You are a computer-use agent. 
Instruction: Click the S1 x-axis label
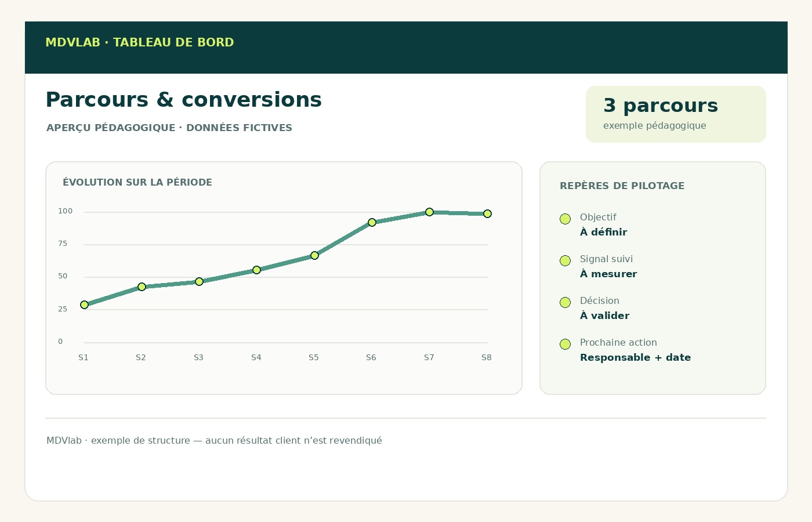[x=84, y=357]
